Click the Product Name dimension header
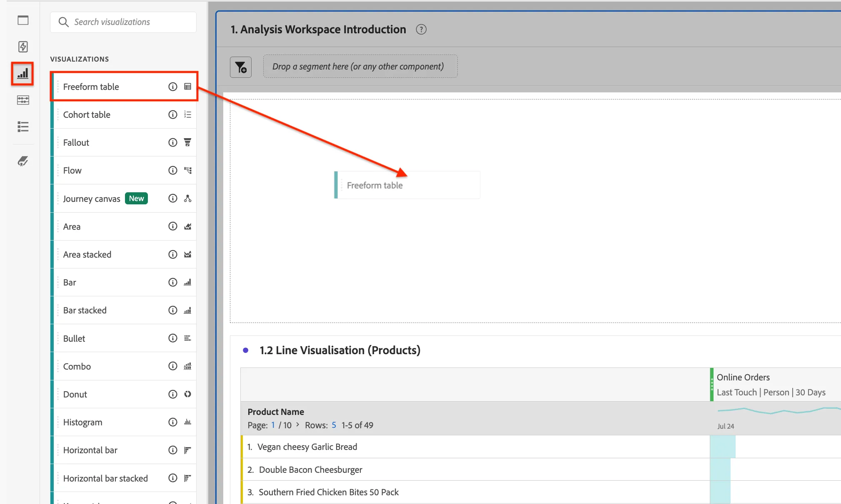 point(276,412)
